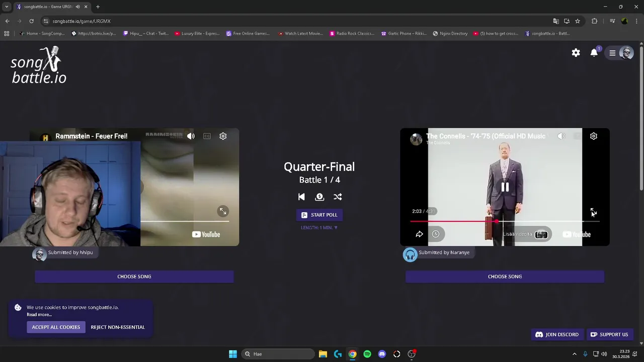This screenshot has width=644, height=362.
Task: Open The Connells - '74-'75 video title
Action: pos(486,136)
